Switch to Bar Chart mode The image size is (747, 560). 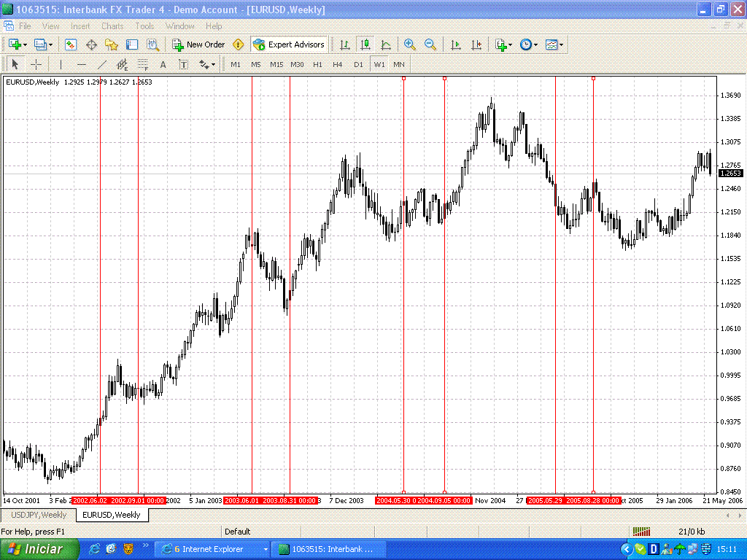(345, 44)
